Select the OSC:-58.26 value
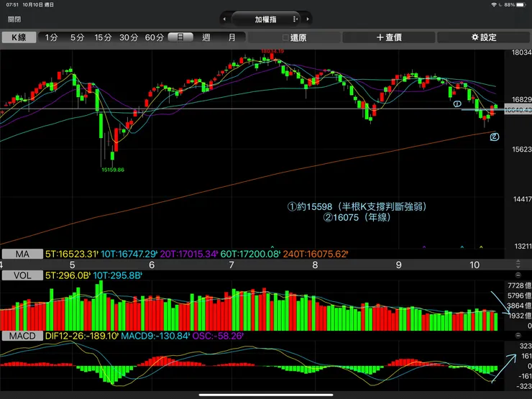 (218, 336)
